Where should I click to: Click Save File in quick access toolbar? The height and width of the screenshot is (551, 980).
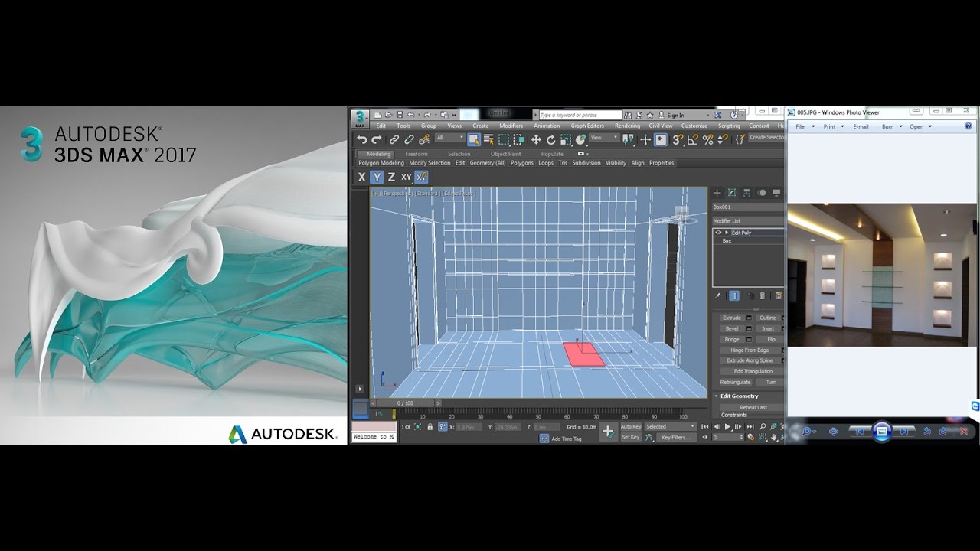(400, 115)
